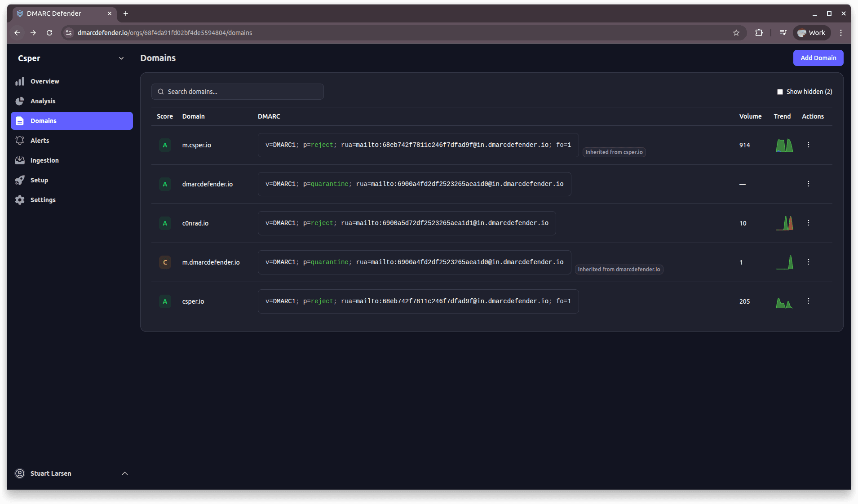
Task: Select the Analysis pie chart icon
Action: tap(21, 101)
